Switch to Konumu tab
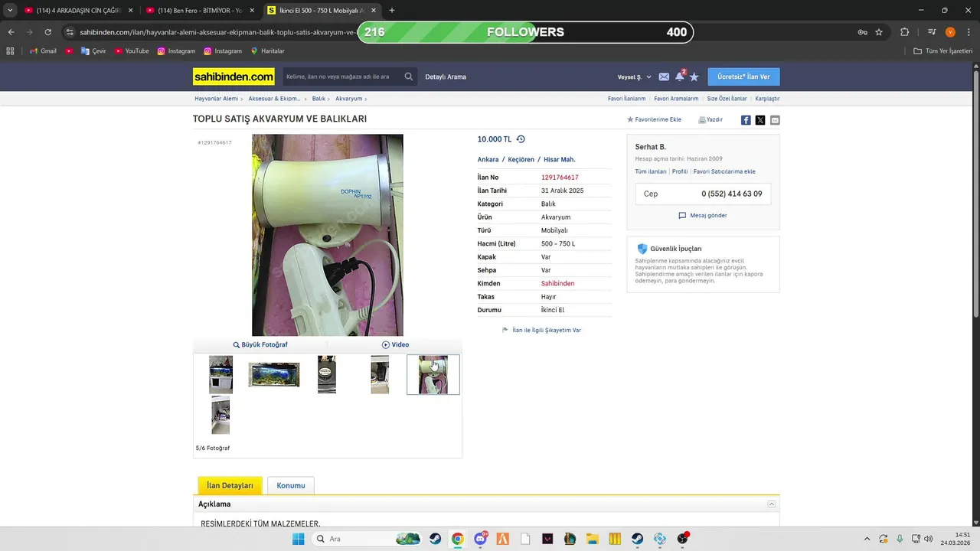 (x=291, y=485)
